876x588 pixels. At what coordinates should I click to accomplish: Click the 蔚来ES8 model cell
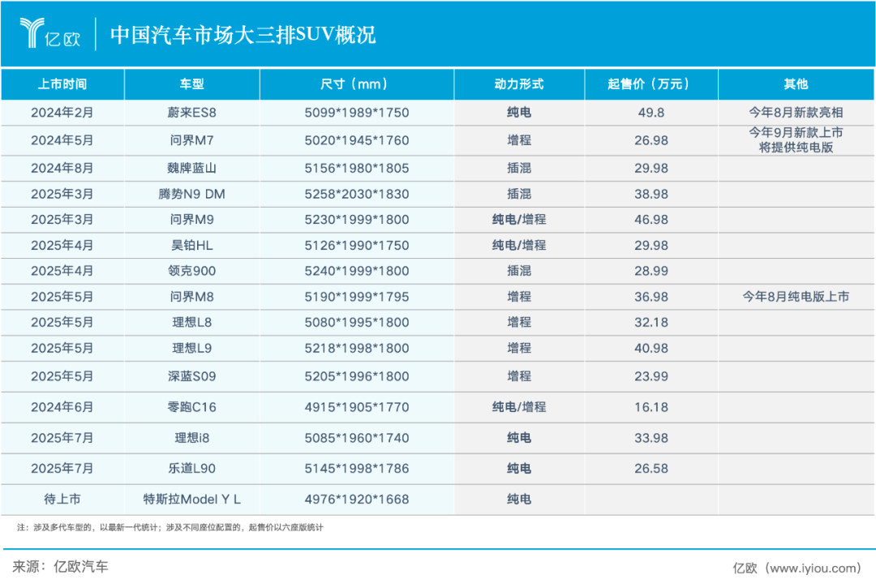pos(191,113)
